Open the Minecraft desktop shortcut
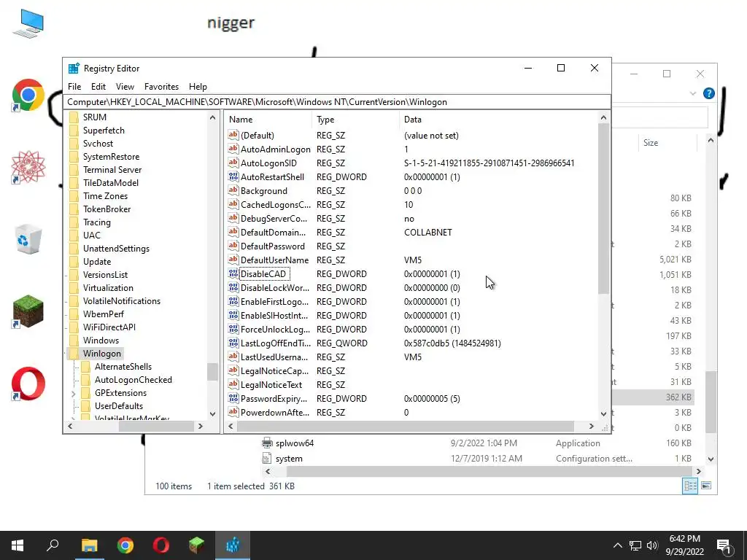This screenshot has height=560, width=747. click(x=28, y=311)
